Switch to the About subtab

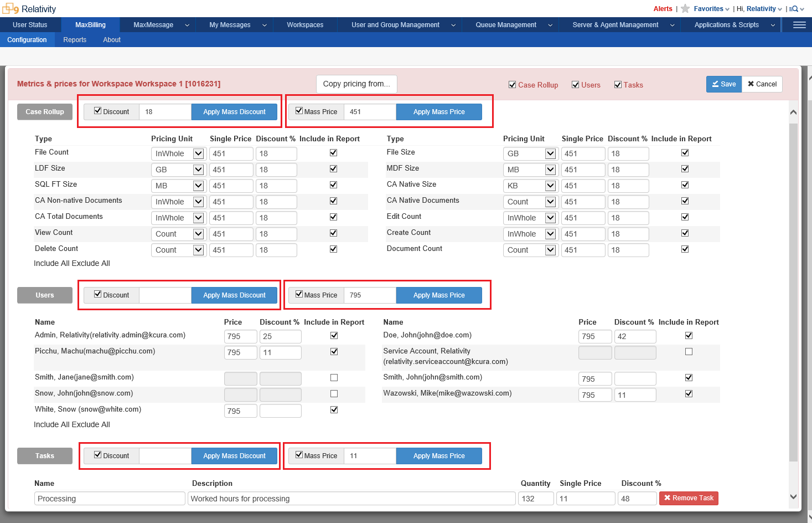tap(112, 40)
